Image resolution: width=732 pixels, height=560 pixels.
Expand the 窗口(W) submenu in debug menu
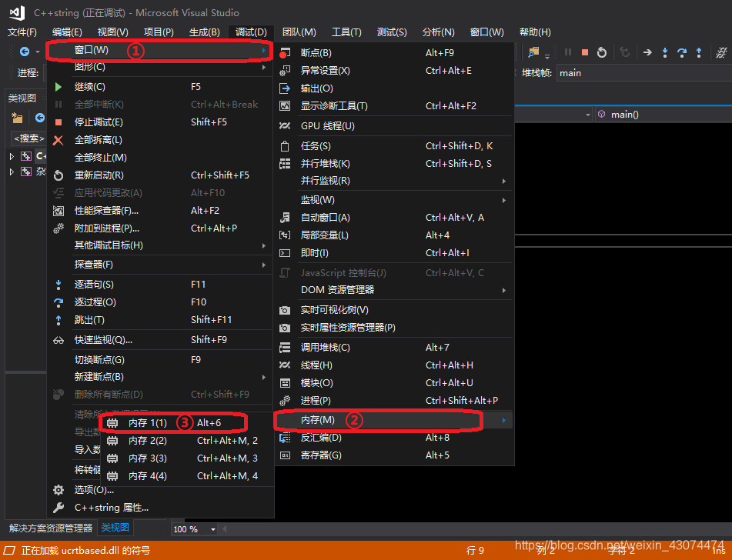(x=161, y=51)
